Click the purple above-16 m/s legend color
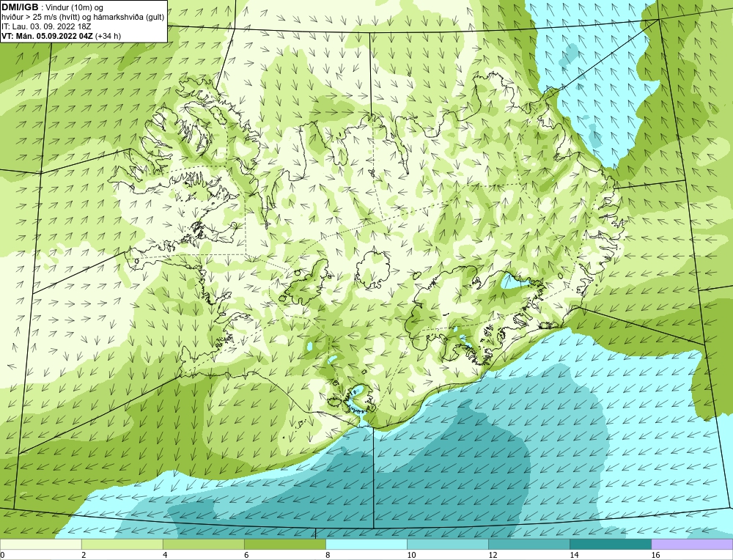This screenshot has width=733, height=560. (x=692, y=544)
